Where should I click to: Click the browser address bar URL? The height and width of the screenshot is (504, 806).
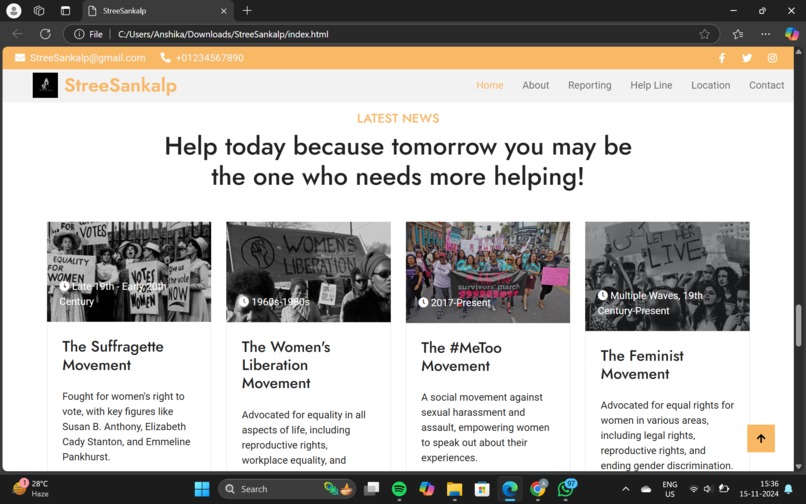[x=223, y=34]
